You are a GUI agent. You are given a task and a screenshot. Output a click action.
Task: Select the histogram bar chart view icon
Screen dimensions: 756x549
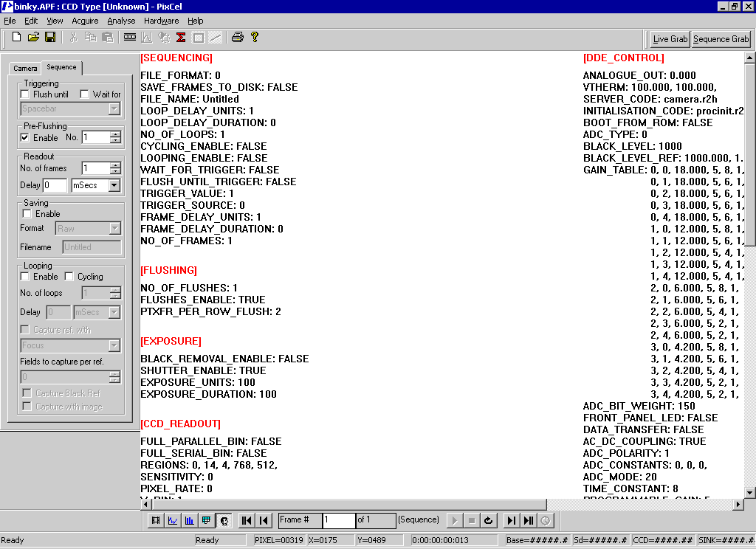[x=190, y=520]
